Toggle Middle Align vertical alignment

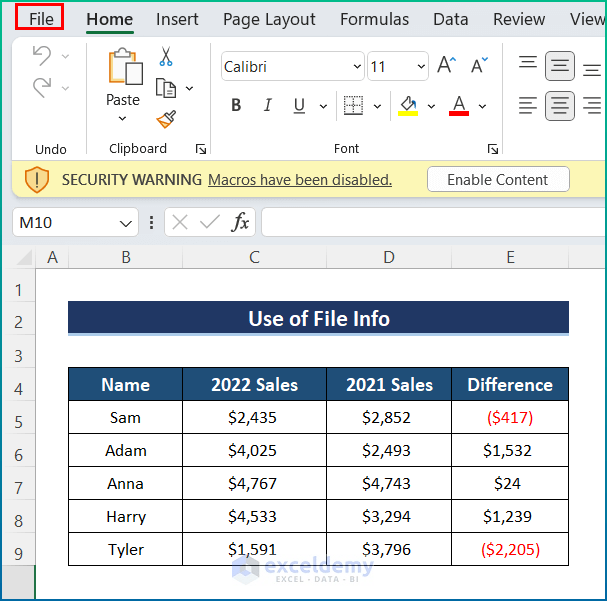tap(560, 66)
